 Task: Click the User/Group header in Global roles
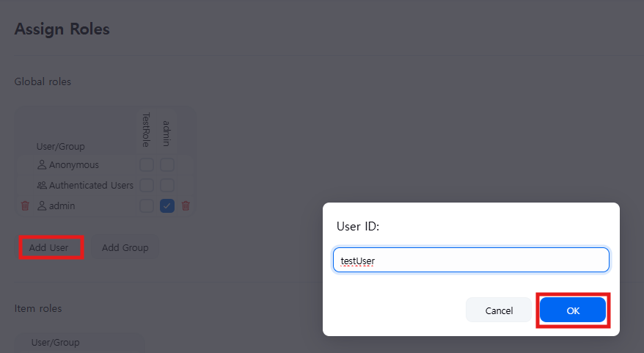point(60,146)
